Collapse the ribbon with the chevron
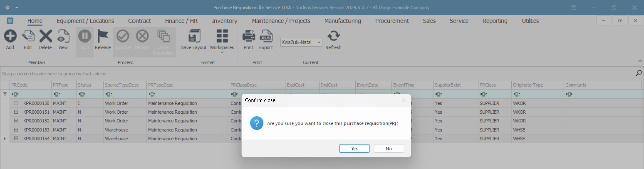Image resolution: width=644 pixels, height=169 pixels. (x=640, y=61)
